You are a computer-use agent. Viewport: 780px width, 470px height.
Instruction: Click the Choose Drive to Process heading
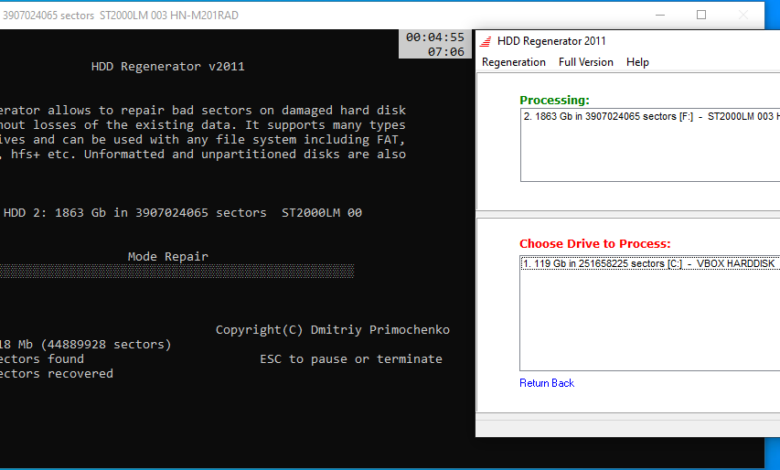[x=595, y=244]
